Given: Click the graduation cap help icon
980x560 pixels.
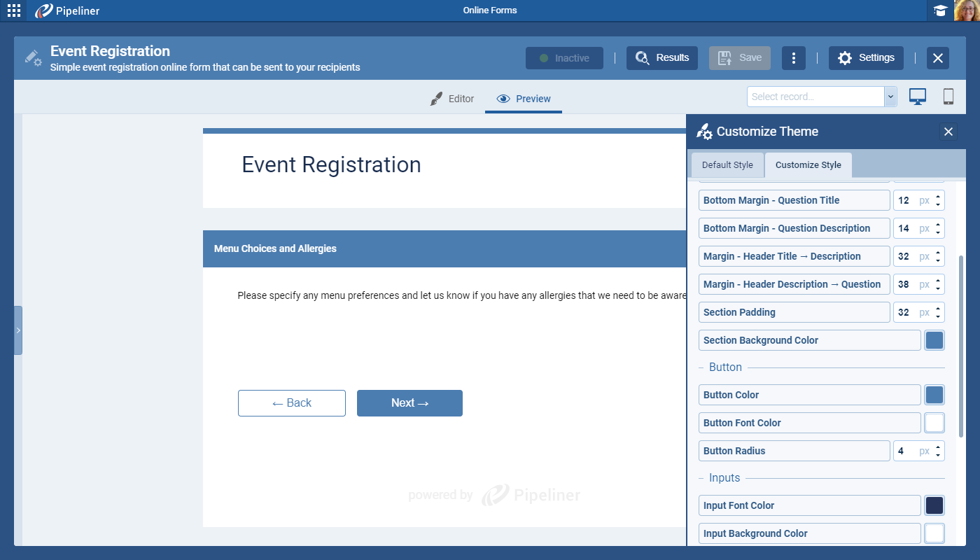Looking at the screenshot, I should coord(940,10).
